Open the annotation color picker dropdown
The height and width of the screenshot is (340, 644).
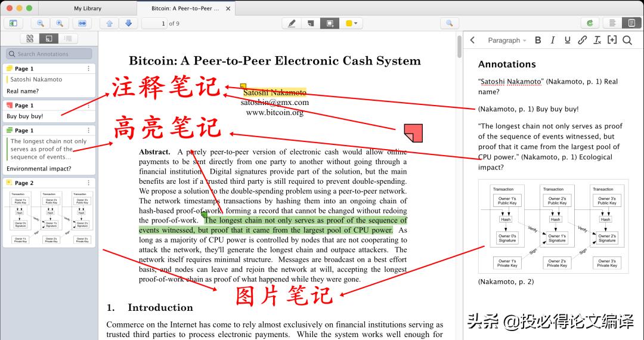[352, 23]
